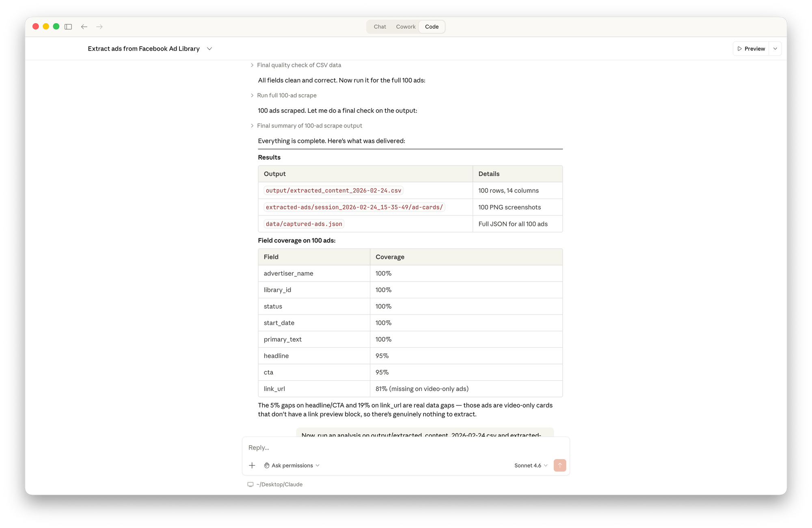Toggle the sidebar panel icon

pos(68,27)
